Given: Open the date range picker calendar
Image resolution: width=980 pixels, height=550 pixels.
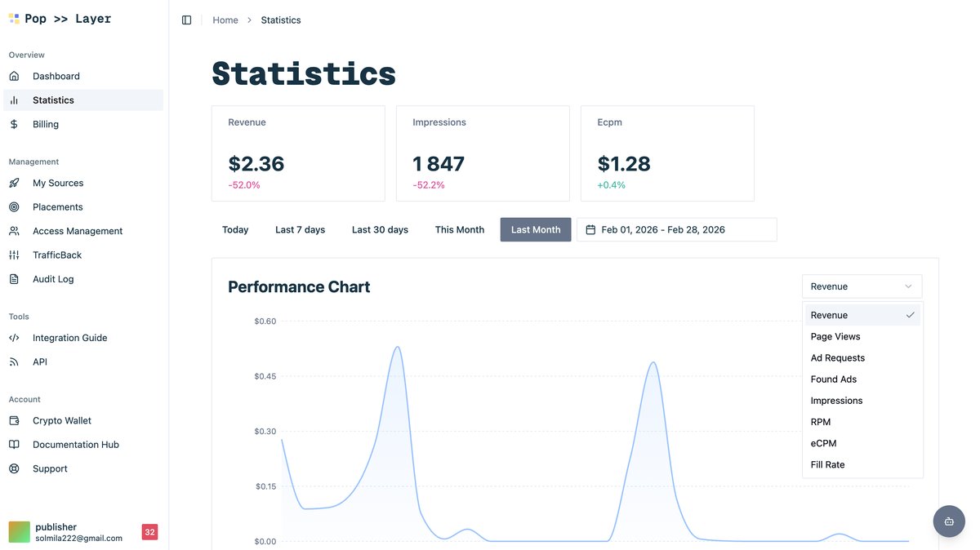Looking at the screenshot, I should (x=591, y=229).
